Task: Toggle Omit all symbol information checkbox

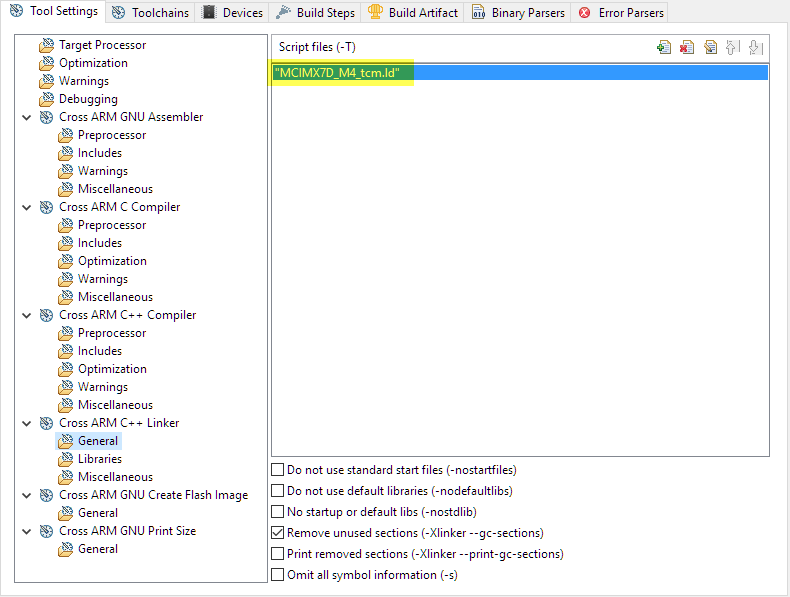Action: click(x=278, y=575)
